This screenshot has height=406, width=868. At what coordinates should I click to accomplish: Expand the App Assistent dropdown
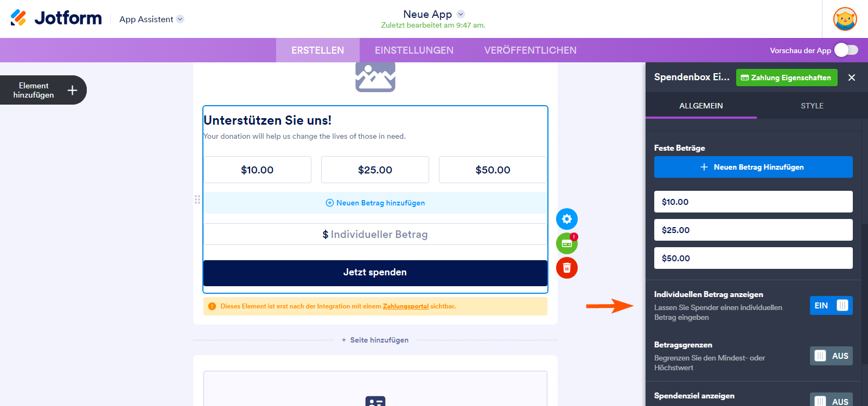(x=180, y=19)
